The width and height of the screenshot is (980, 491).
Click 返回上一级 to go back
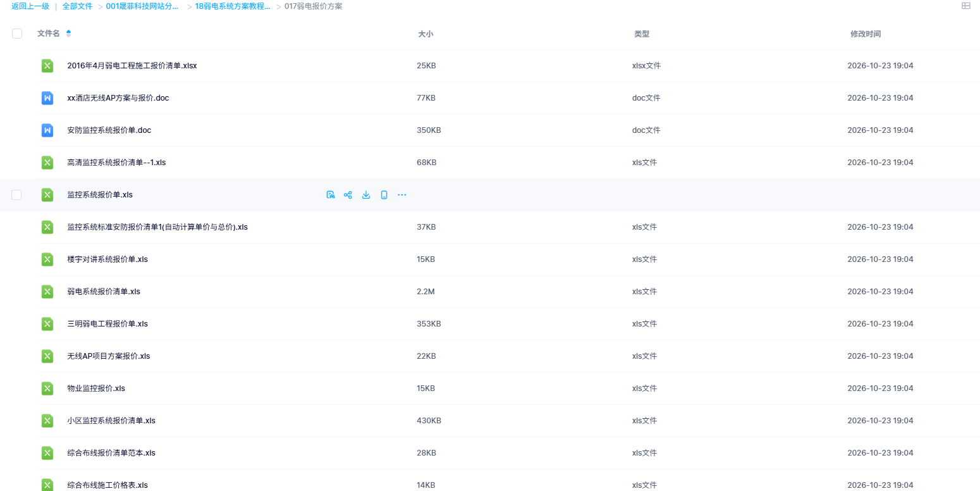pyautogui.click(x=30, y=6)
